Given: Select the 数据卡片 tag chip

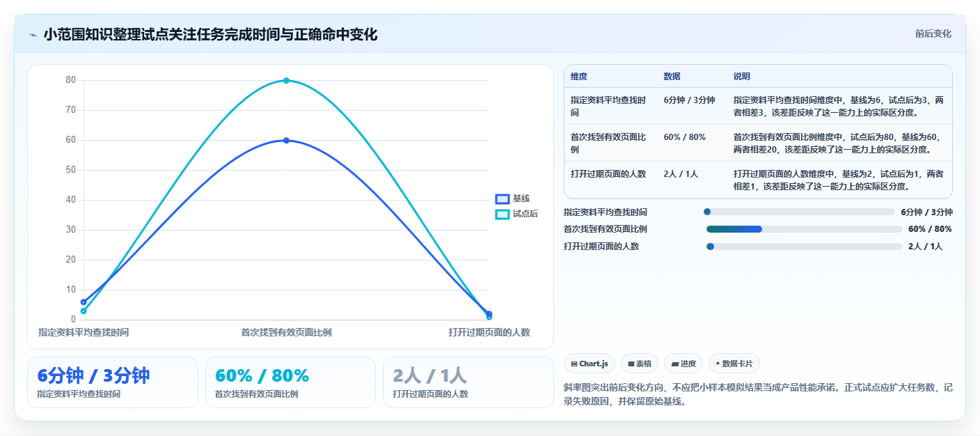Looking at the screenshot, I should tap(734, 364).
